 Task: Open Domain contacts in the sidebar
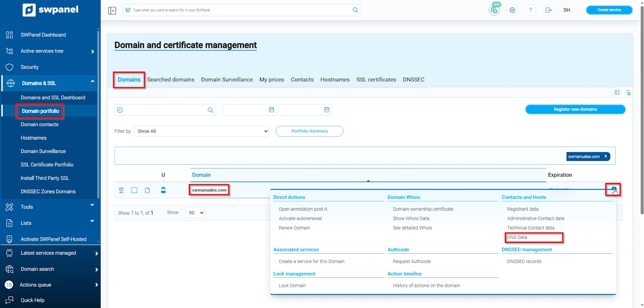(x=39, y=125)
